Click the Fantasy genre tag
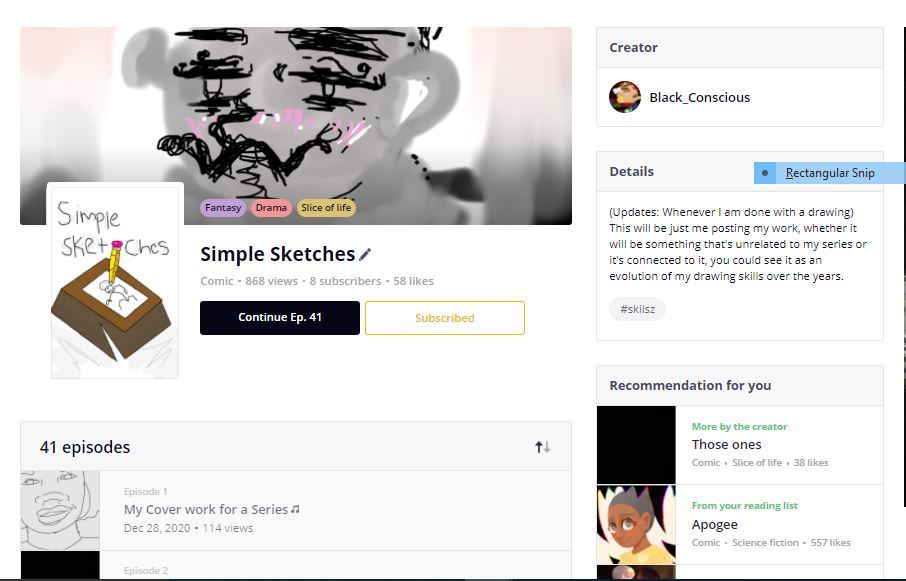Screen dimensions: 906x581 (223, 207)
